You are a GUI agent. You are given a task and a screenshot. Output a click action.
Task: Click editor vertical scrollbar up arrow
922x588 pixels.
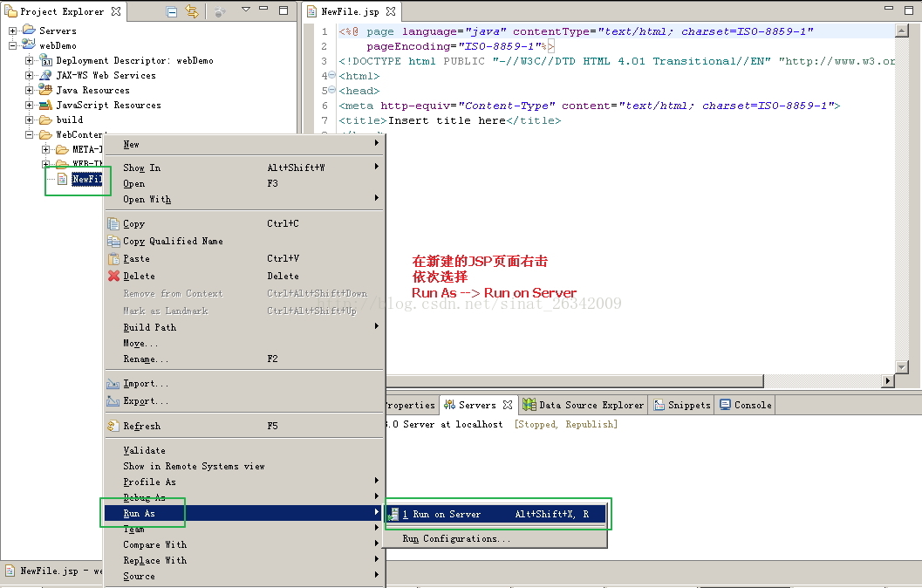[901, 31]
